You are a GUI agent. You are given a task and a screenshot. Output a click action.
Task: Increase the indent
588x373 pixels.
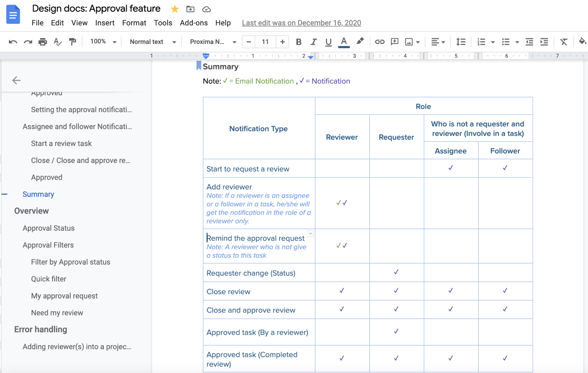pyautogui.click(x=544, y=42)
